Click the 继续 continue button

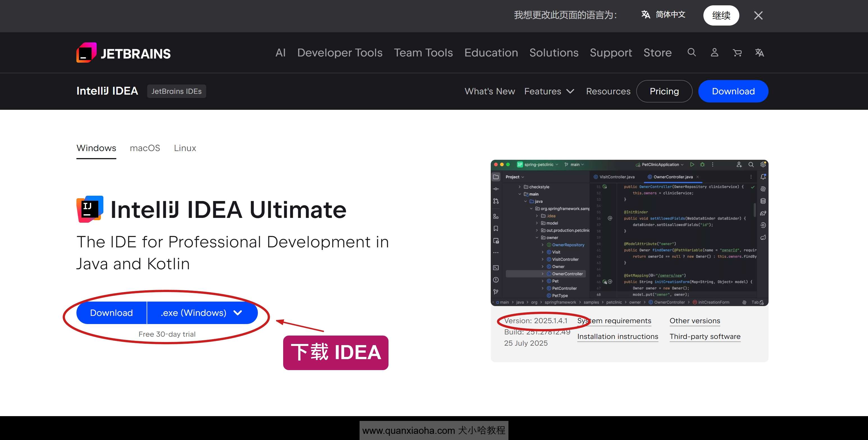pyautogui.click(x=721, y=15)
